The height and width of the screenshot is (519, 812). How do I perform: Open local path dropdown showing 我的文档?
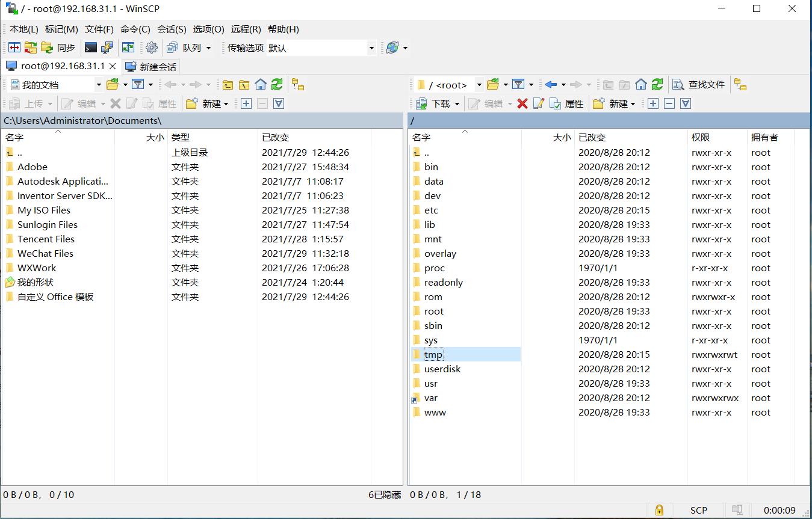pyautogui.click(x=99, y=84)
